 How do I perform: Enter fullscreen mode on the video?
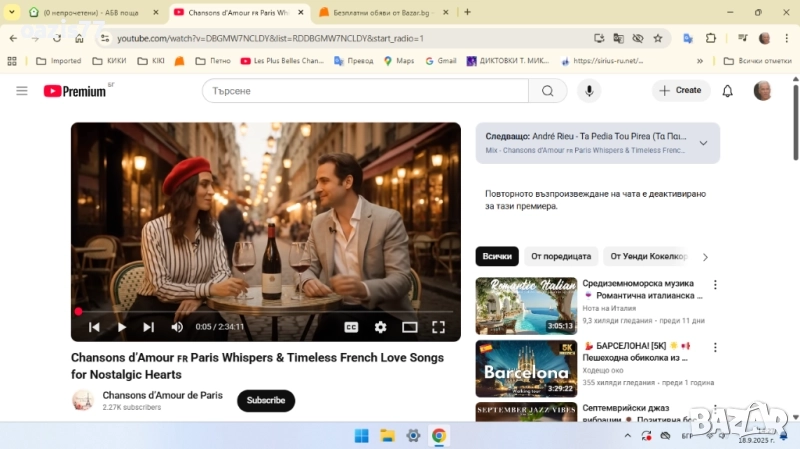point(438,327)
